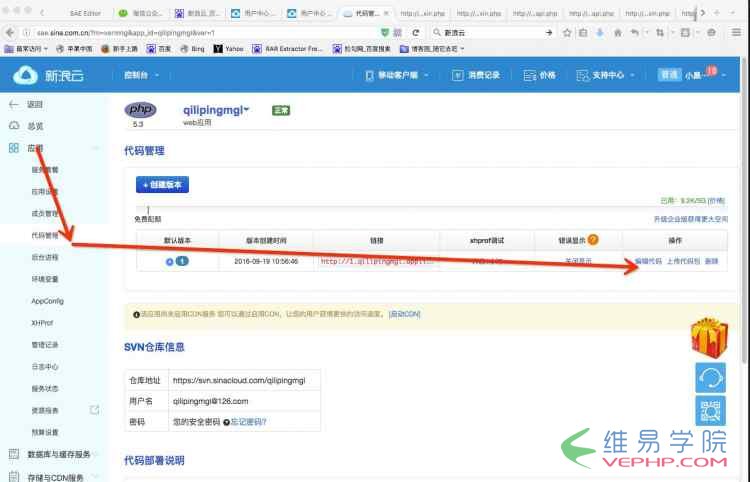Click the user notification badge icon
Viewport: 750px width, 482px height.
click(711, 71)
